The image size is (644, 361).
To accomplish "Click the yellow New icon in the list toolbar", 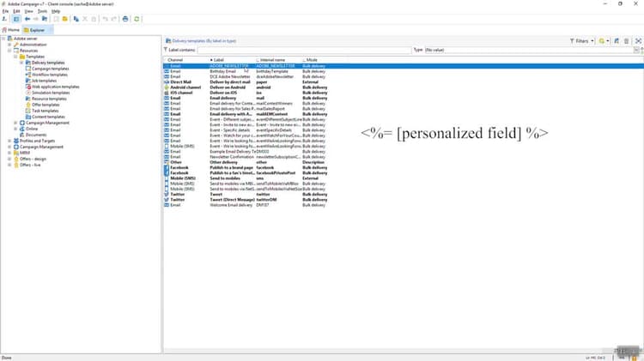I will 602,41.
